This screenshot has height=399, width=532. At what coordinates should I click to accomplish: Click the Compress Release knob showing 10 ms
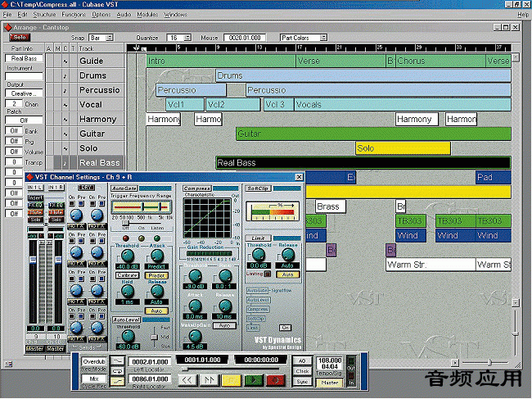[x=224, y=306]
